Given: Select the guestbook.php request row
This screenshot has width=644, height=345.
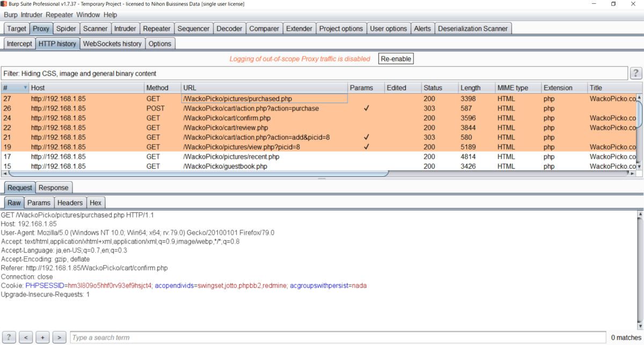Looking at the screenshot, I should (x=319, y=167).
